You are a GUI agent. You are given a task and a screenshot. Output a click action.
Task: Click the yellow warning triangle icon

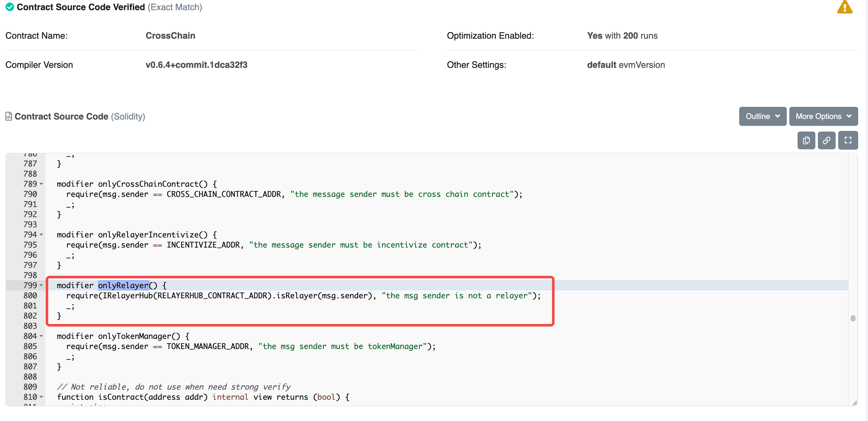[x=845, y=7]
